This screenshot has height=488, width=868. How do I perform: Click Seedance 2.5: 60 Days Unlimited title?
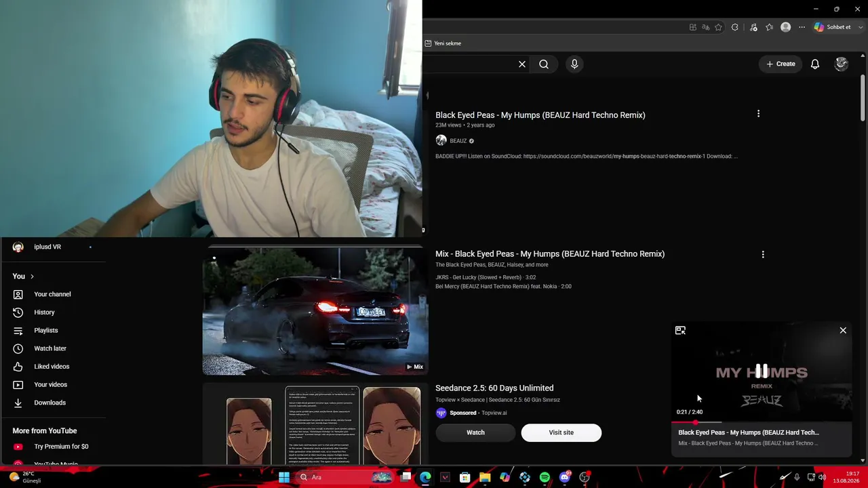coord(494,388)
